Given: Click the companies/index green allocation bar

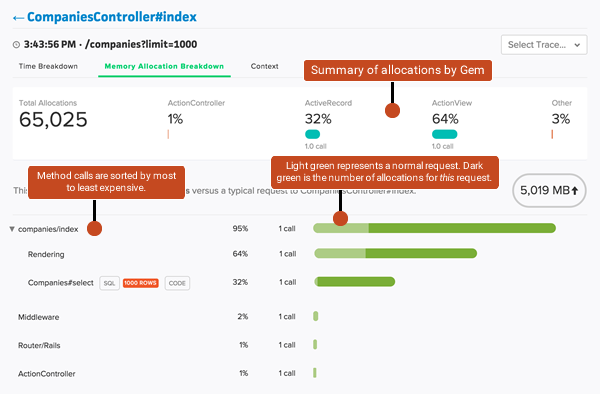Looking at the screenshot, I should click(434, 228).
